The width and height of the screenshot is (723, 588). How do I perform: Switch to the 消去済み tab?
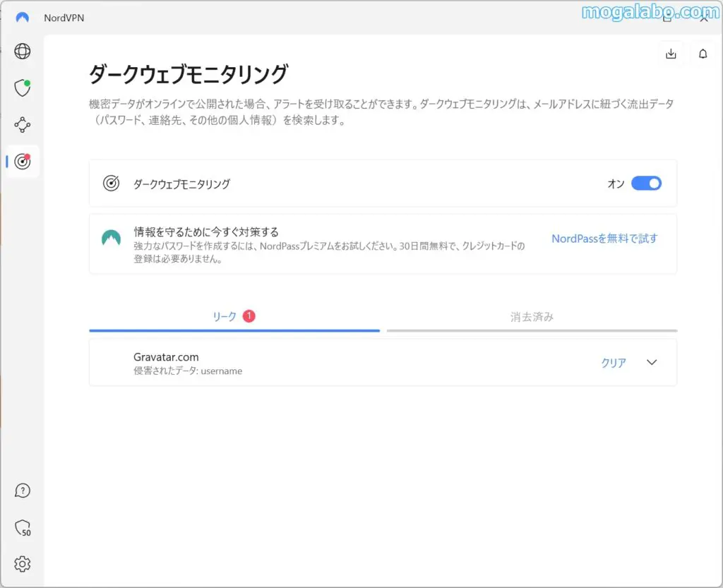tap(532, 317)
